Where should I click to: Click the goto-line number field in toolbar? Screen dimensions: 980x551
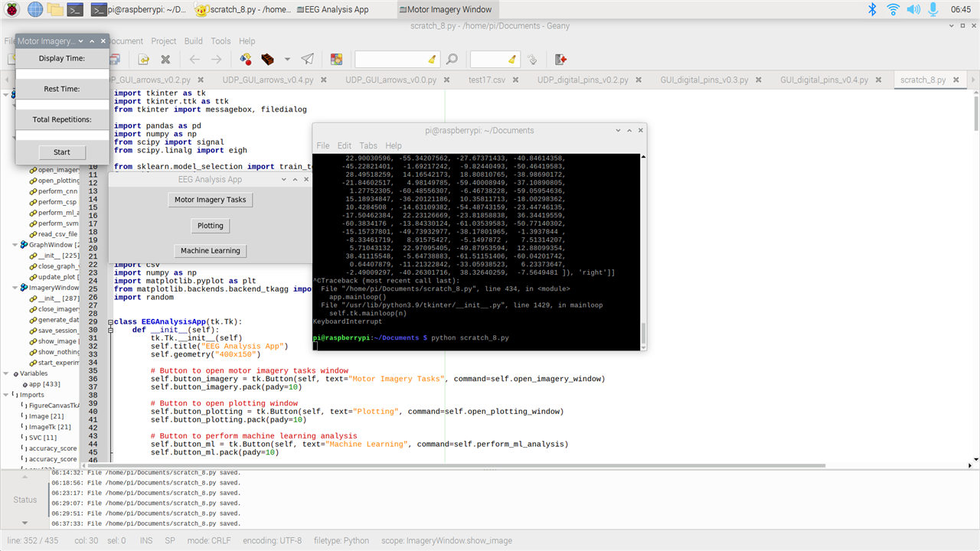[x=490, y=59]
